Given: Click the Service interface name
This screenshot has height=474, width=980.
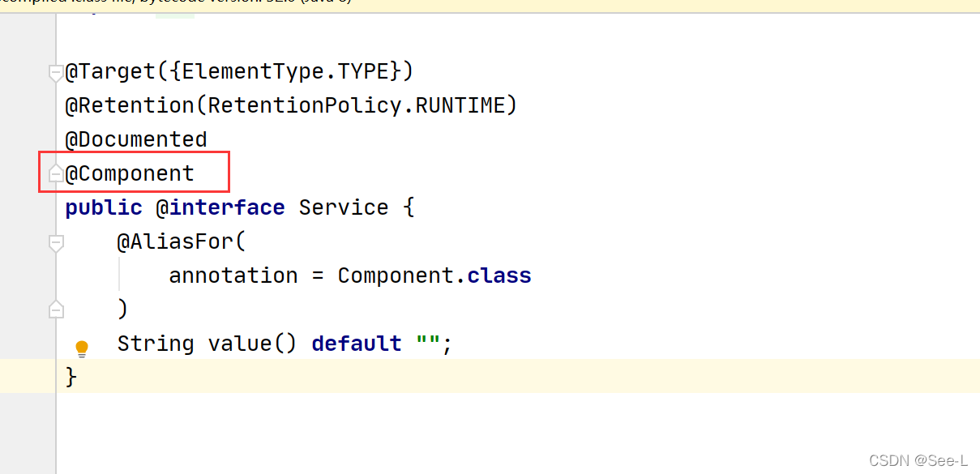Looking at the screenshot, I should click(x=344, y=207).
